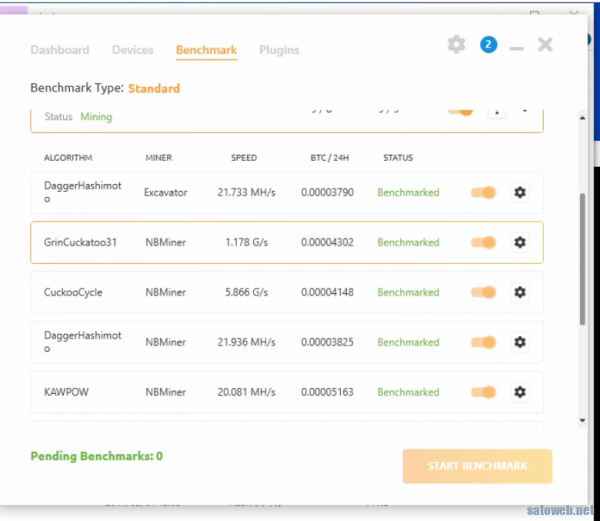600x521 pixels.
Task: Toggle the mining device switch at top
Action: click(x=461, y=111)
